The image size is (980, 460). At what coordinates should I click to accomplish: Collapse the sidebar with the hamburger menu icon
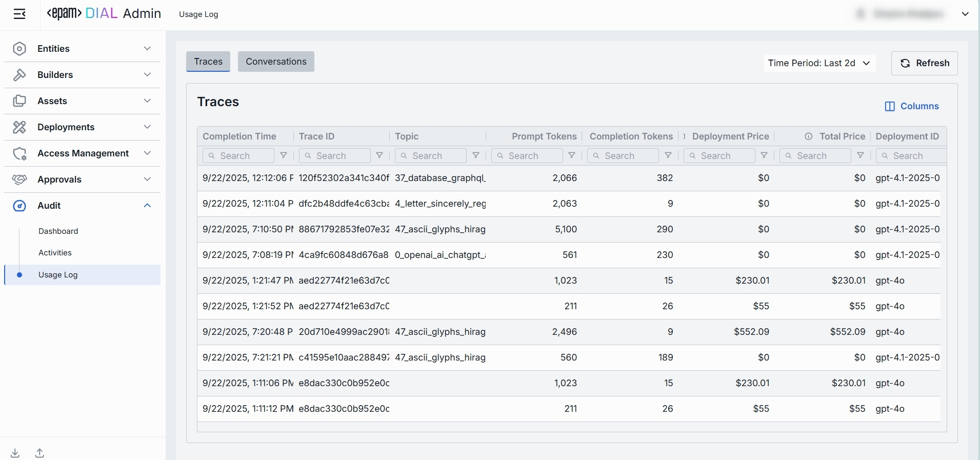point(19,14)
